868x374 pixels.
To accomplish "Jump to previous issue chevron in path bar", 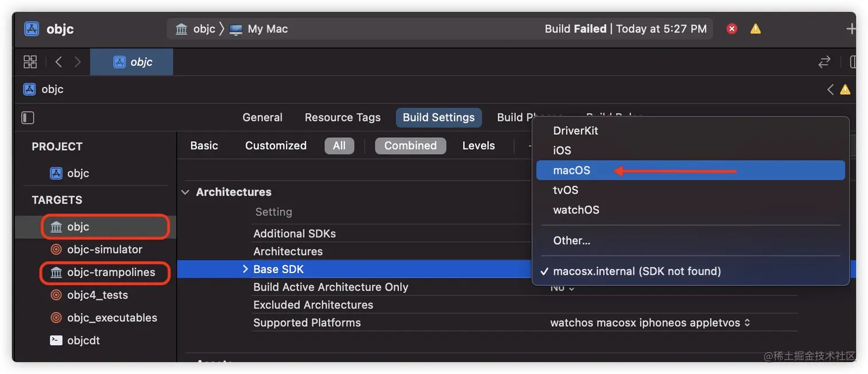I will [830, 89].
